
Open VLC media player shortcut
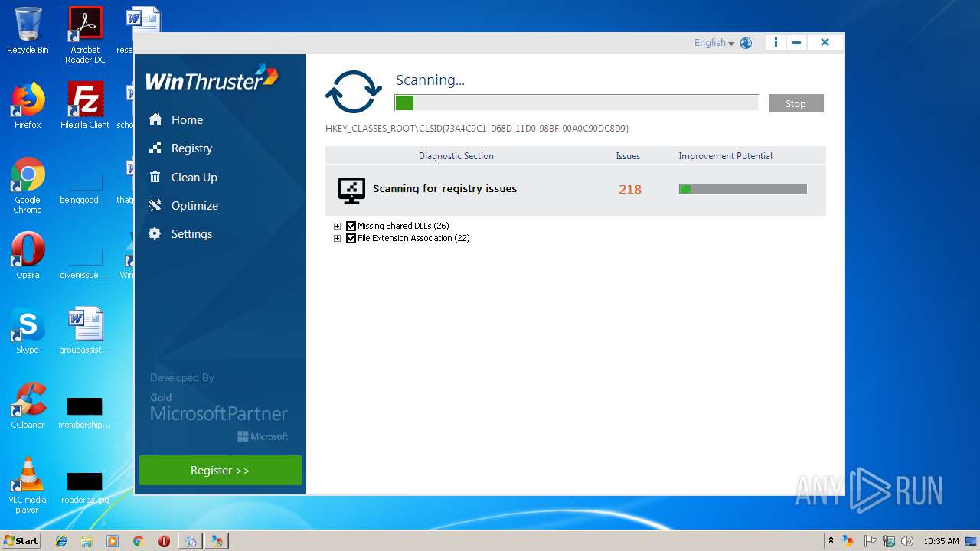(x=28, y=485)
